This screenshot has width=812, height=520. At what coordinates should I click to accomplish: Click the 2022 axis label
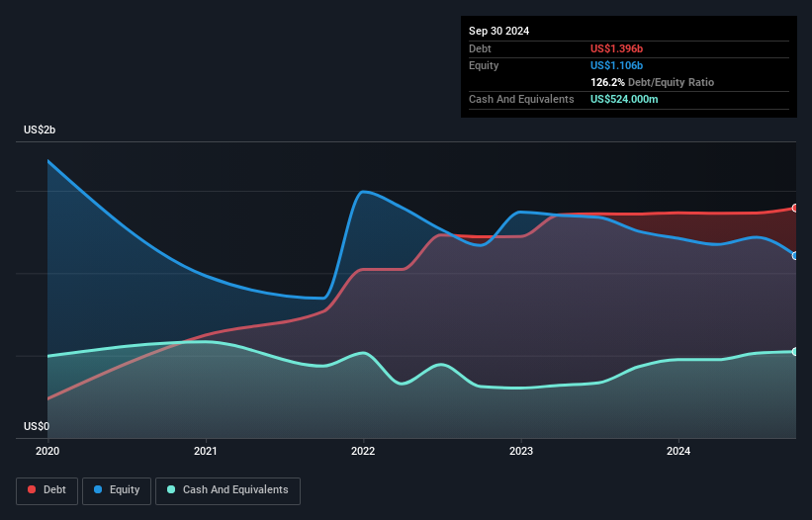click(x=363, y=451)
